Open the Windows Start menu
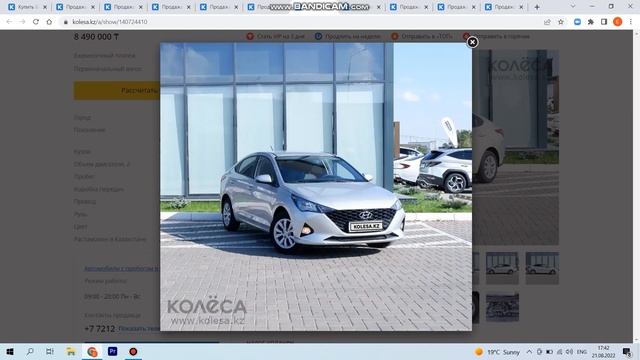 tap(10, 351)
